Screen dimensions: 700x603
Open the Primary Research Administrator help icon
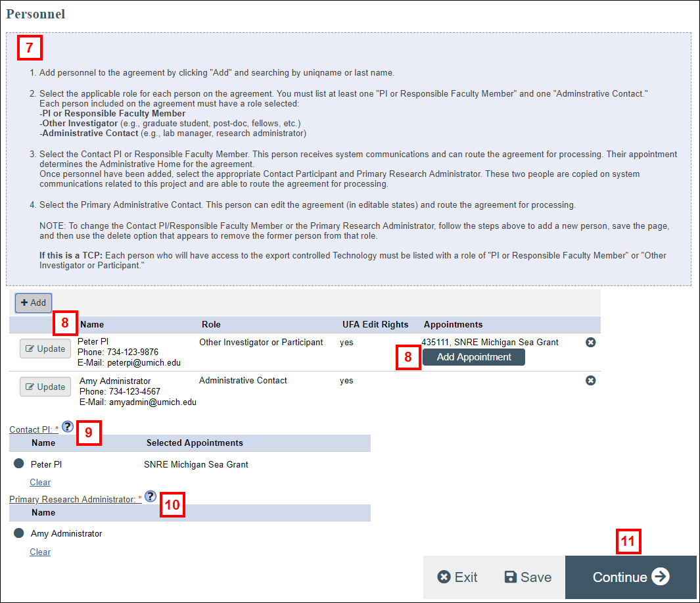[x=151, y=496]
